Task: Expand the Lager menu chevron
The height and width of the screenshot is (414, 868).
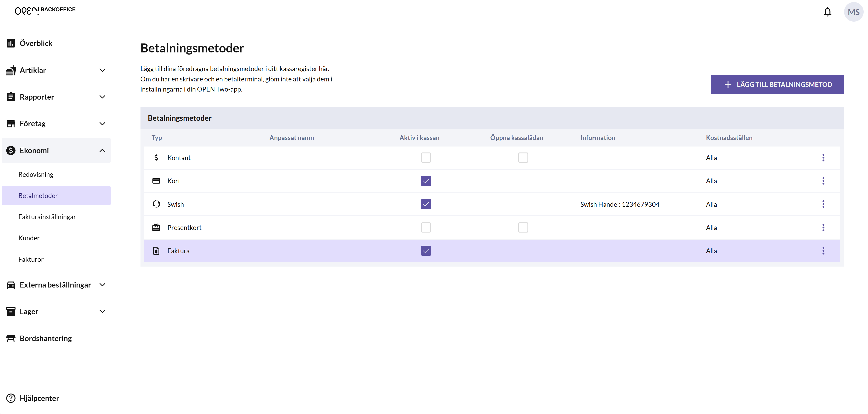Action: pos(102,311)
